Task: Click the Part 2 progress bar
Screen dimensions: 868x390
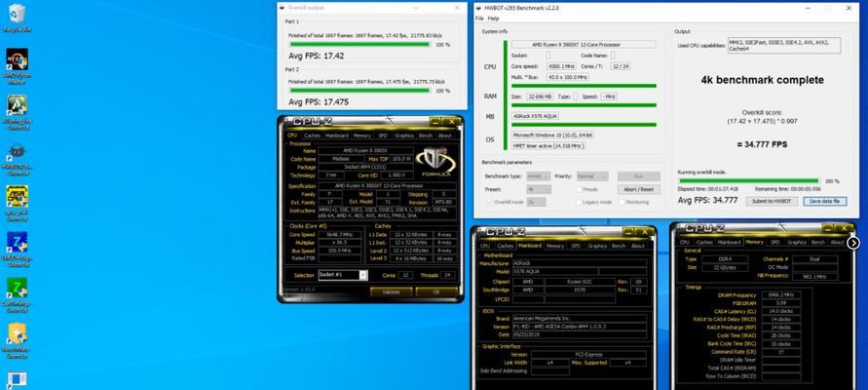Action: coord(359,91)
